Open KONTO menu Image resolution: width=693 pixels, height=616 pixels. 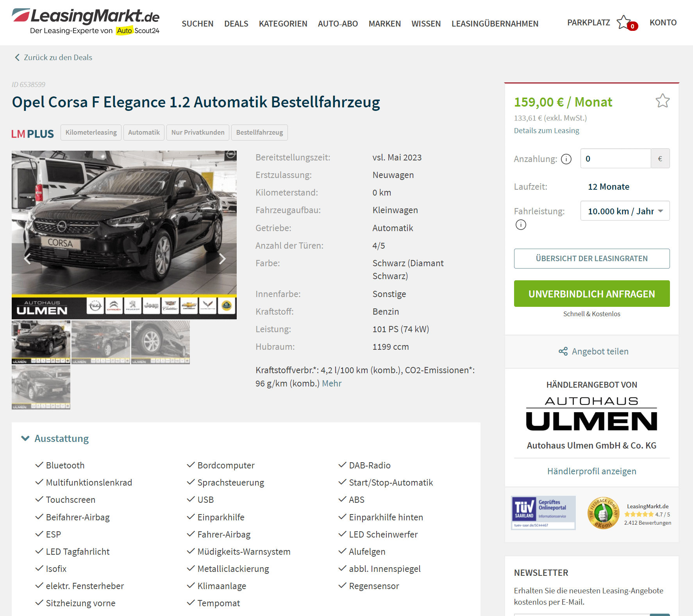[663, 22]
